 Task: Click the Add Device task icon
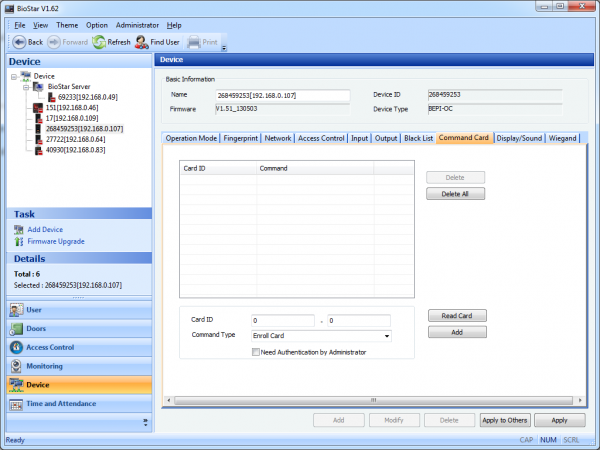[19, 230]
